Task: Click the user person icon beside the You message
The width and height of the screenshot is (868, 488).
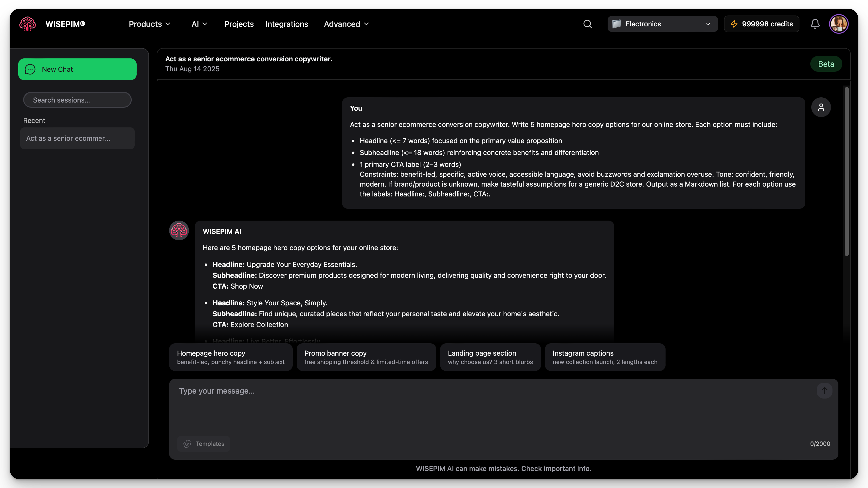Action: coord(821,107)
